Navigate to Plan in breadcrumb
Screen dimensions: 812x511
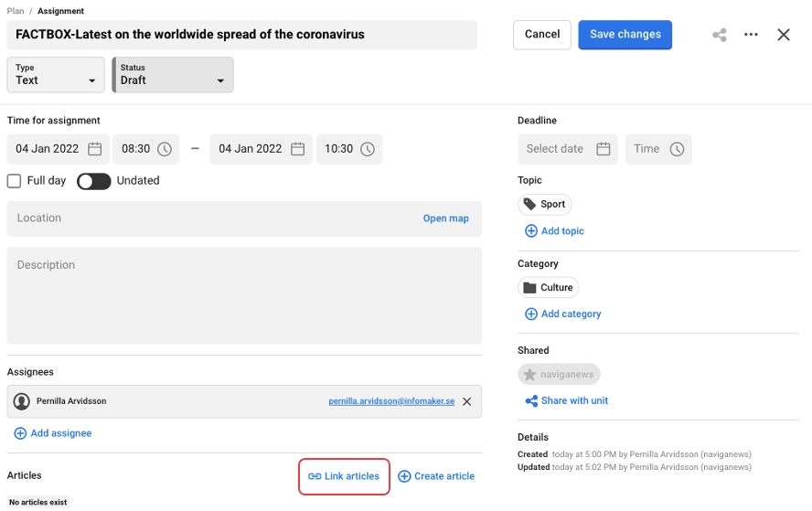point(16,11)
